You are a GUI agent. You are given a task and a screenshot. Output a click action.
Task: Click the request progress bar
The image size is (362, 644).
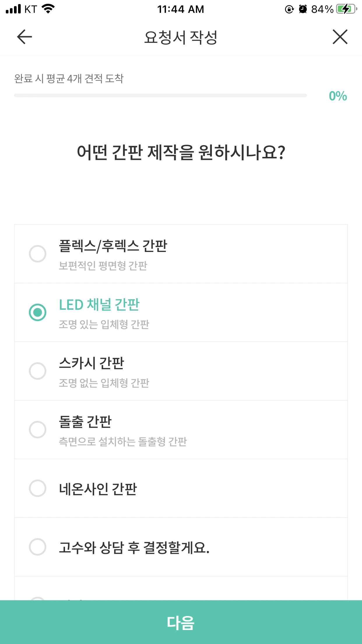click(160, 95)
